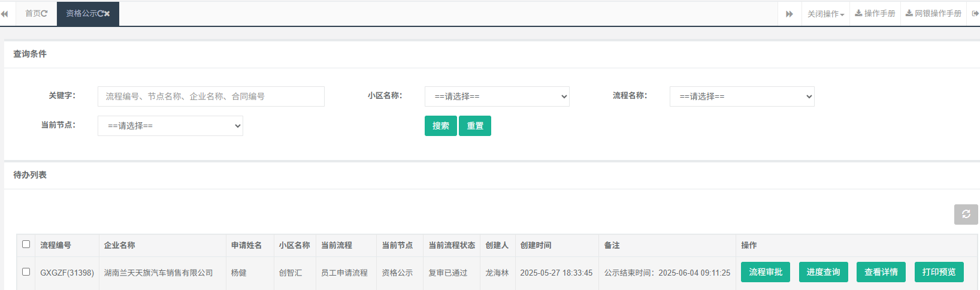Image resolution: width=980 pixels, height=290 pixels.
Task: Click the 重置 button to reset filters
Action: tap(474, 126)
